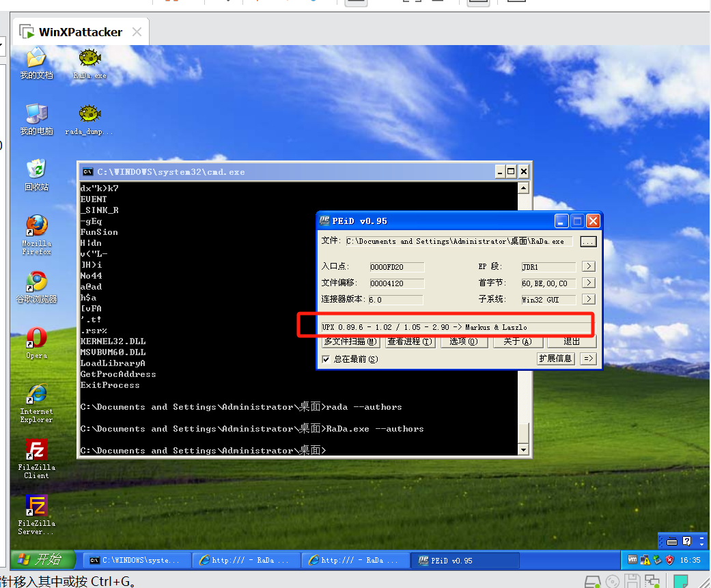Screen dimensions: 711x588
Task: Click the yellow warning tray icon
Action: click(645, 560)
